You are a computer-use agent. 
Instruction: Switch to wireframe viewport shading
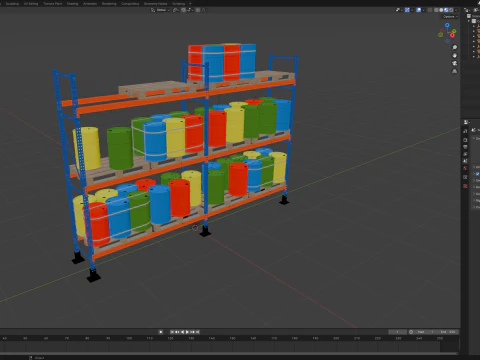436,10
